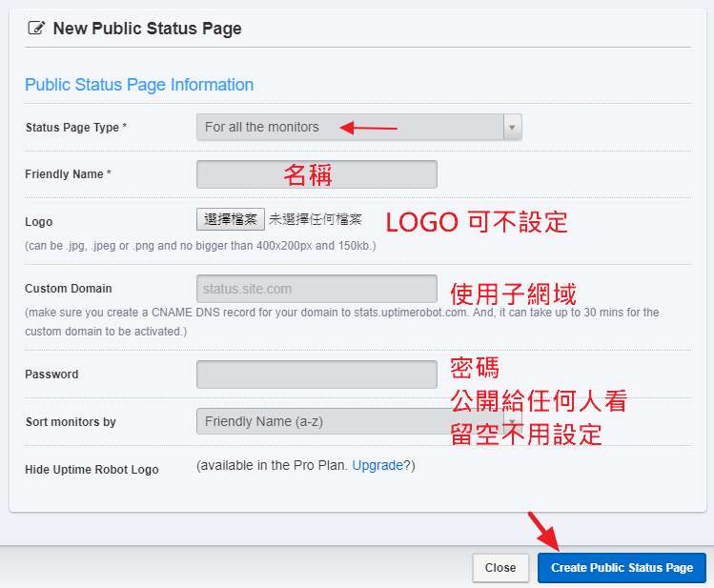Click the 'Custom Domain' label
Viewport: 714px width, 588px height.
[x=68, y=289]
